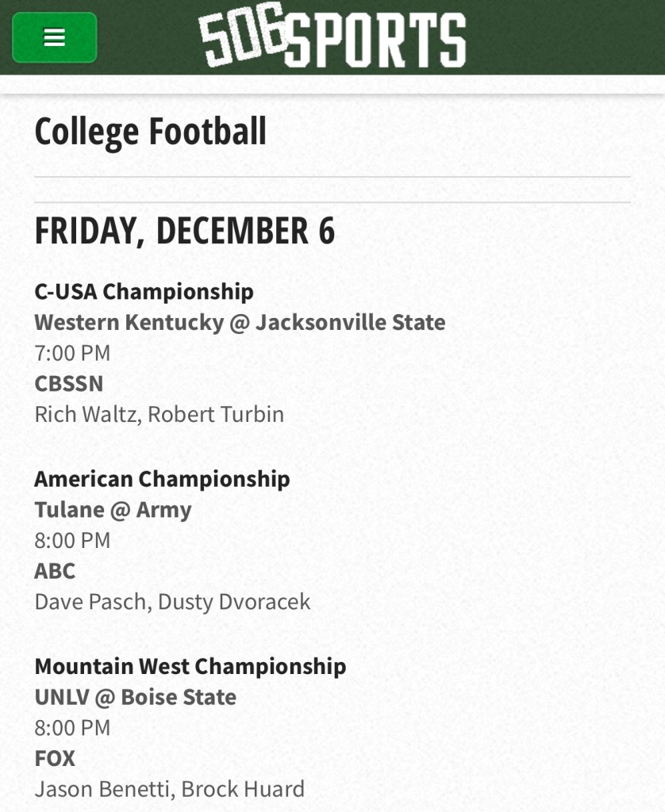
Task: Click the CBSSN network label
Action: [69, 384]
